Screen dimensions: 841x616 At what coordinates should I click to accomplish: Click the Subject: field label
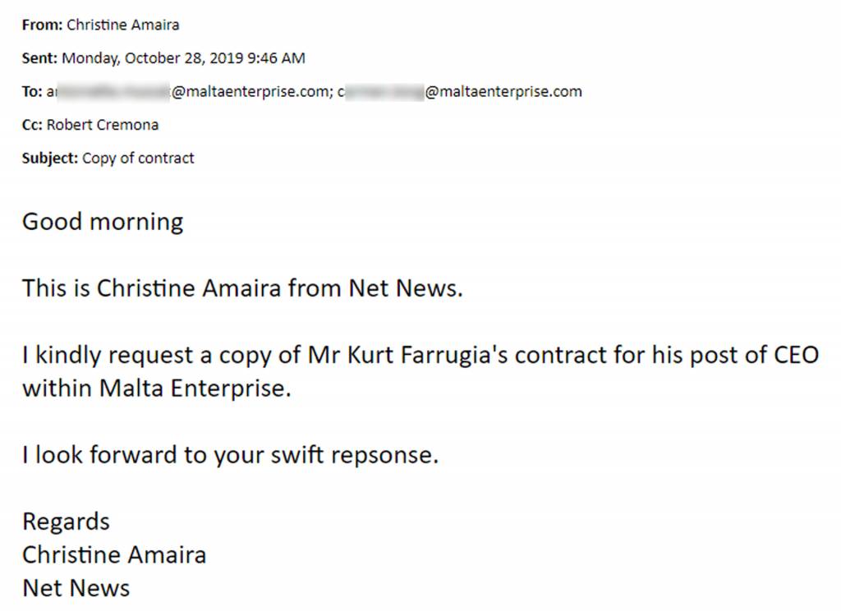tap(50, 159)
